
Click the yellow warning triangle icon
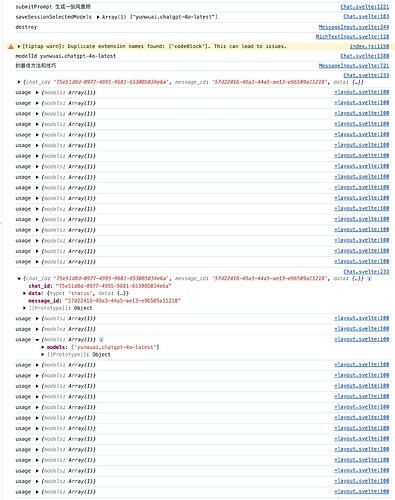pyautogui.click(x=11, y=47)
